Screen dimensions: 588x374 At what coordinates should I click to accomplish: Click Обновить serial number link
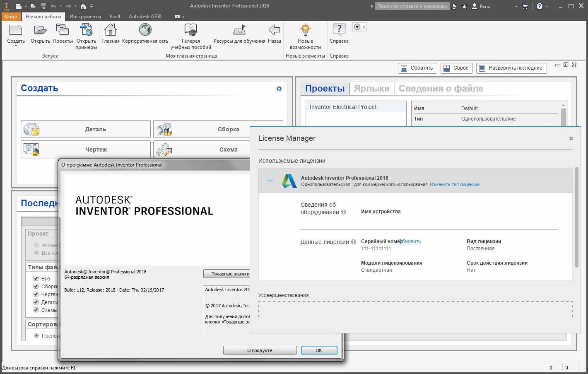tap(410, 241)
